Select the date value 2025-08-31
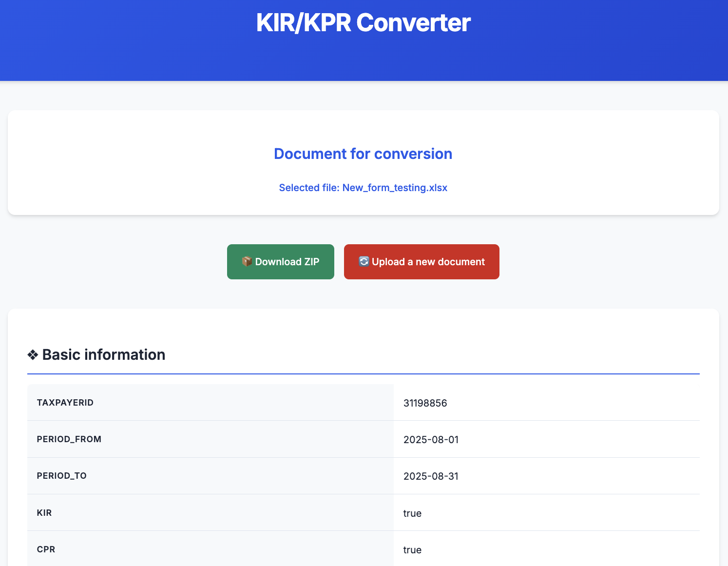The height and width of the screenshot is (566, 728). [x=431, y=476]
